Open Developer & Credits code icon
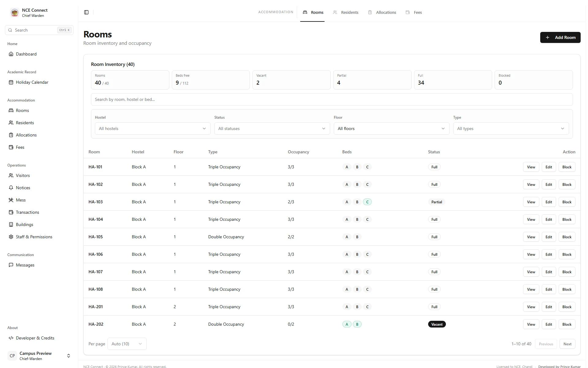The image size is (588, 368). (11, 338)
